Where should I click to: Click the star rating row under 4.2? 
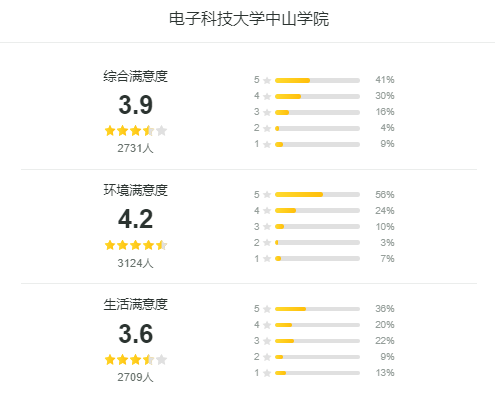(136, 245)
